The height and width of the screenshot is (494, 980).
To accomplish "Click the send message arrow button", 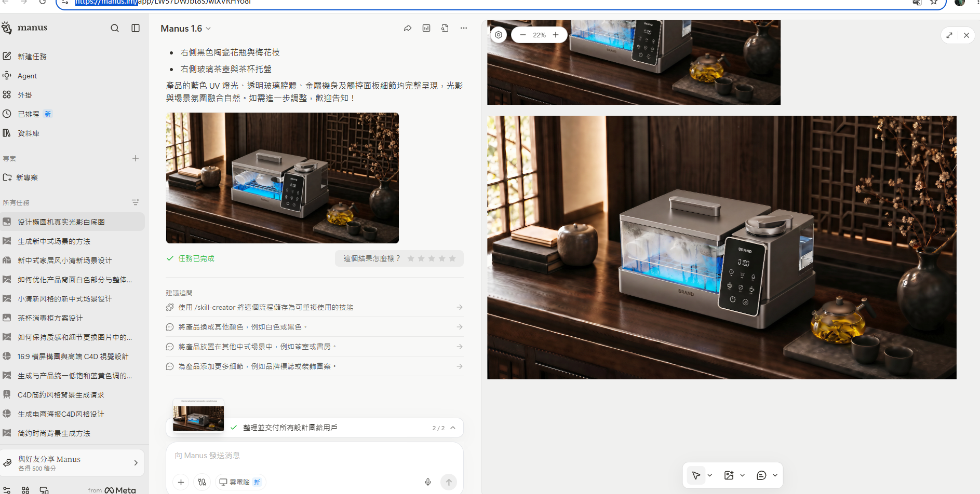I will coord(449,482).
